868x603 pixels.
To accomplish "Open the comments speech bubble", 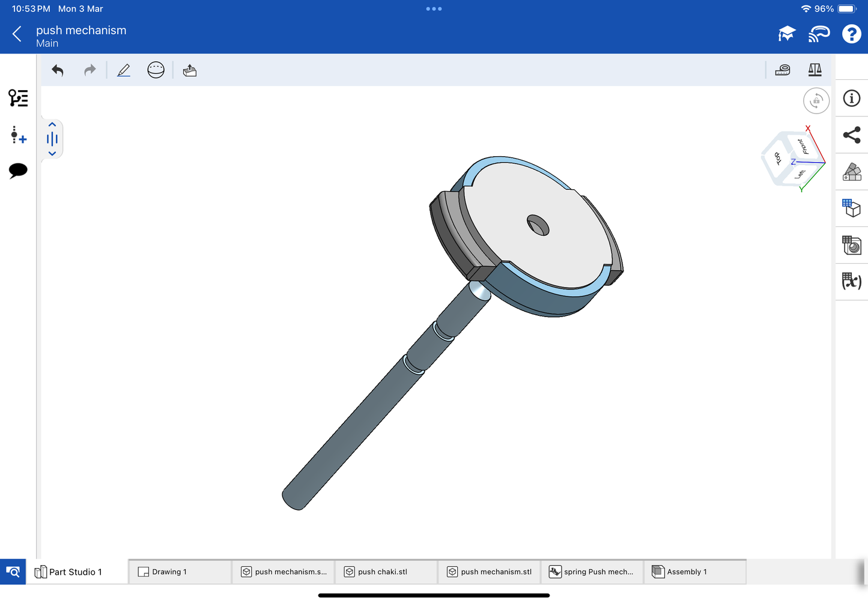I will (18, 171).
